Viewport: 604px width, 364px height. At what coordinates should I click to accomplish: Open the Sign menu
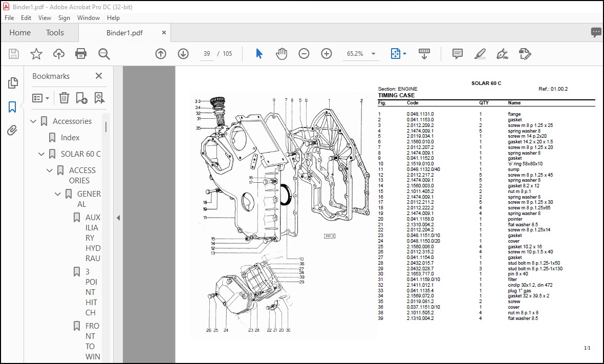tap(64, 18)
